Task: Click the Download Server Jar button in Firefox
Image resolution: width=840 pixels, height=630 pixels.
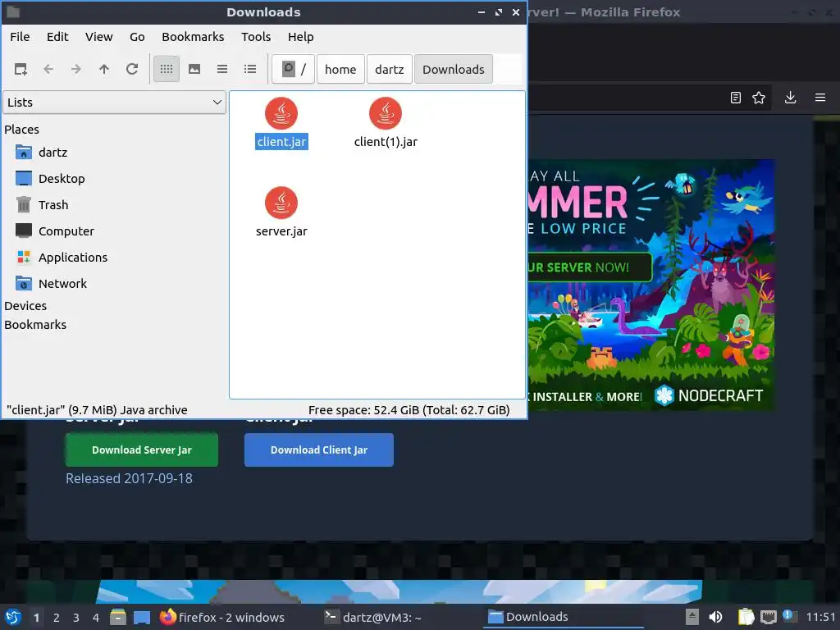Action: [142, 450]
